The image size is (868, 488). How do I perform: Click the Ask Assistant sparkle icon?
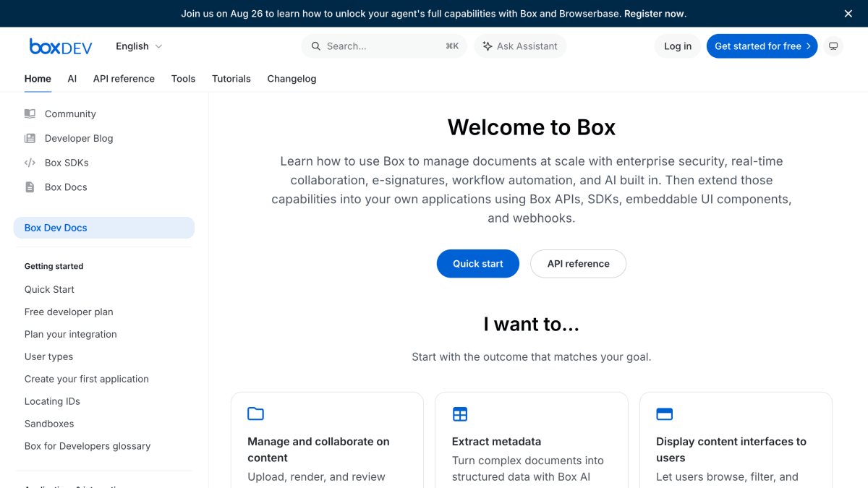click(488, 46)
